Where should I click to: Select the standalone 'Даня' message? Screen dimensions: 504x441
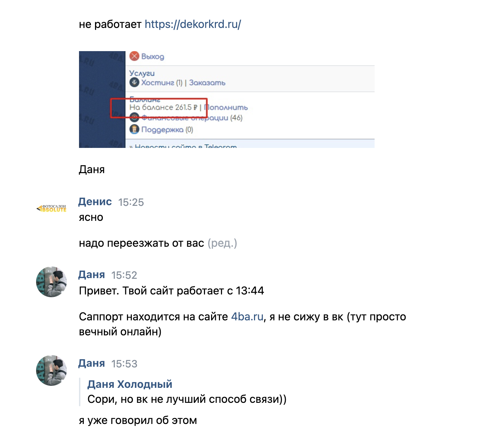(92, 169)
